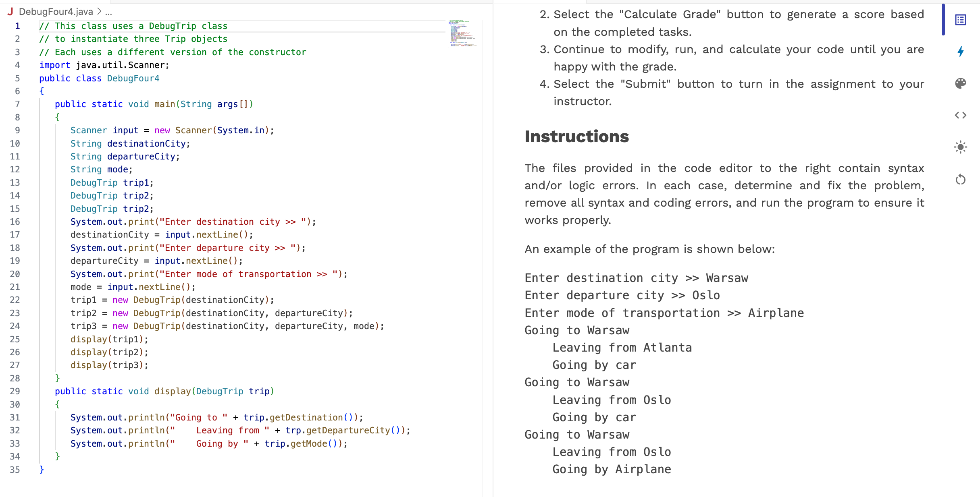980x497 pixels.
Task: Click line number 15 in the editor gutter
Action: (15, 209)
